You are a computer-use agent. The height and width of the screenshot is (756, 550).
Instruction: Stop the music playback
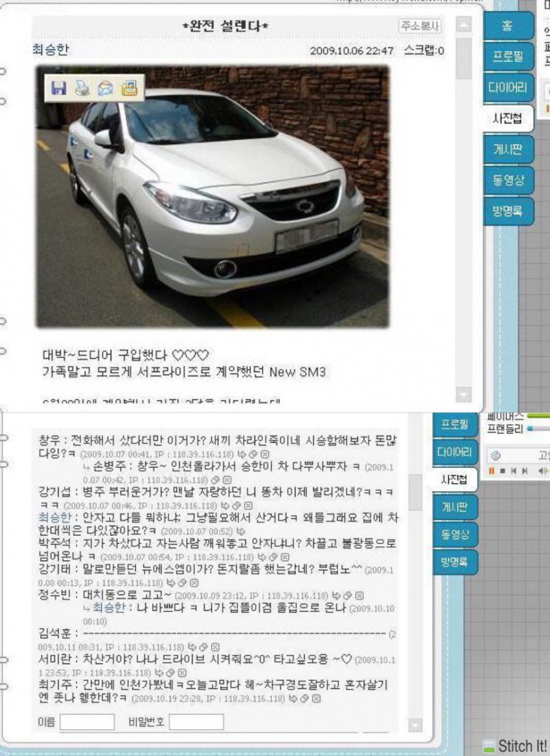click(503, 471)
